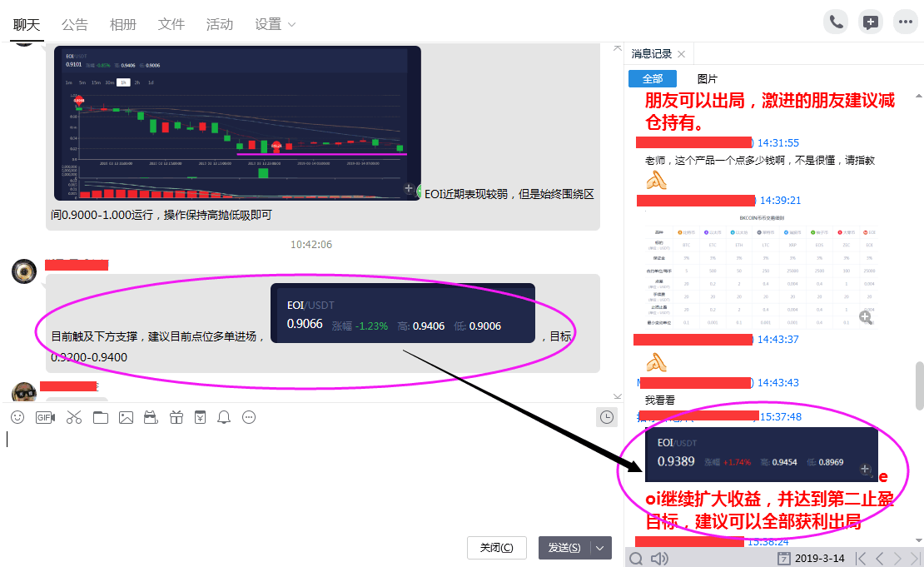Screen dimensions: 924x567
Task: Click the message records scroll down arrow
Action: (x=919, y=540)
